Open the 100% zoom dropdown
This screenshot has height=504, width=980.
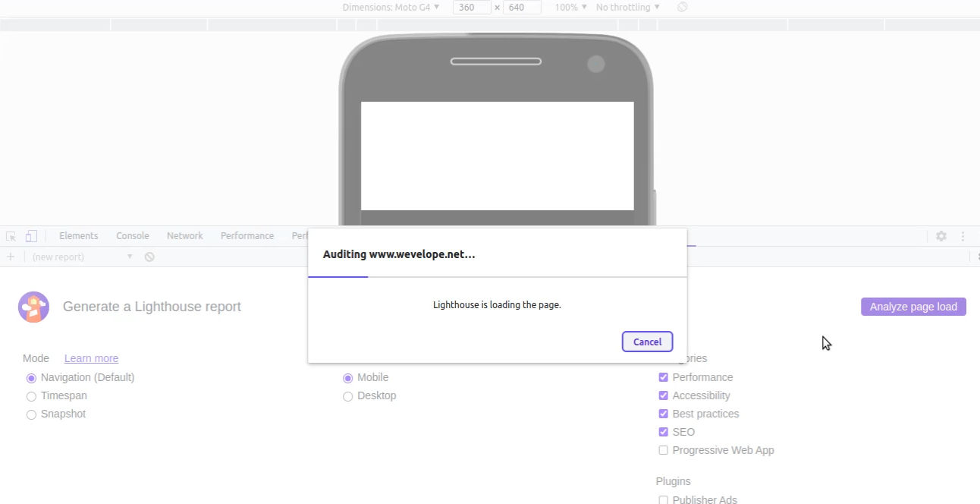[570, 7]
